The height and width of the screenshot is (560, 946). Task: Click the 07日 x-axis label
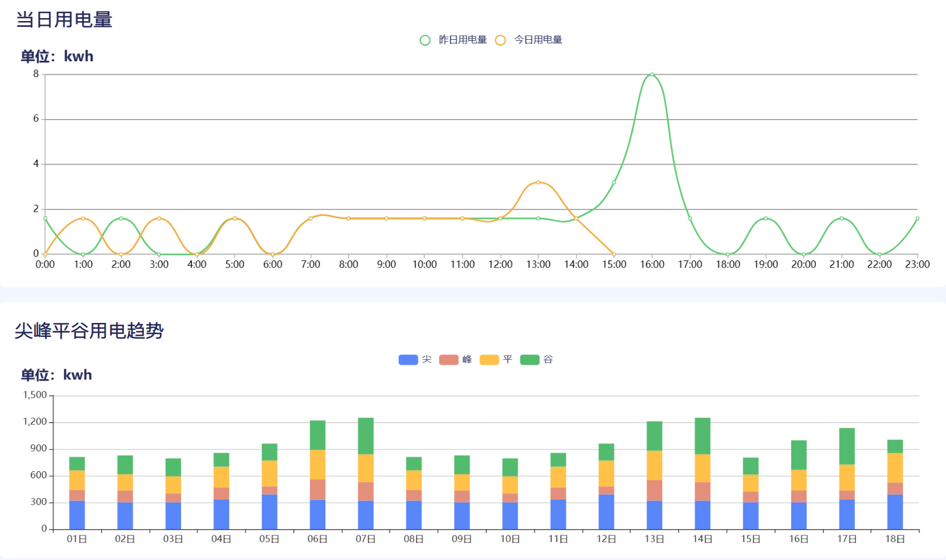tap(366, 539)
